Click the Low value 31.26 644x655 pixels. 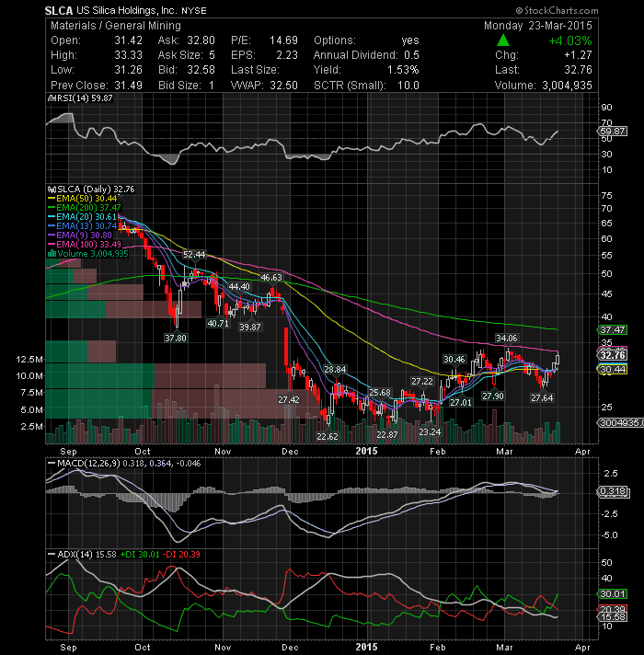(x=128, y=70)
